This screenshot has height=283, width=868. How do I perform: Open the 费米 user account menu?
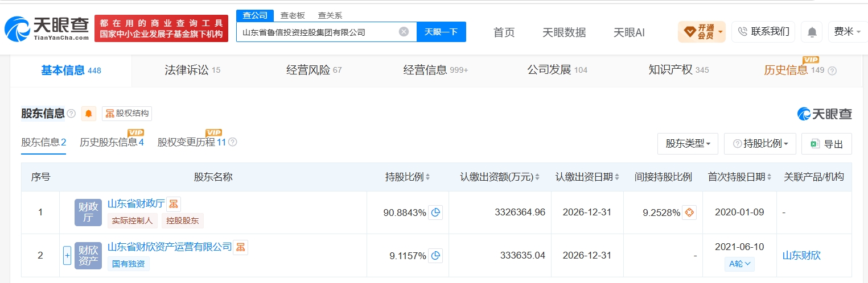[848, 32]
